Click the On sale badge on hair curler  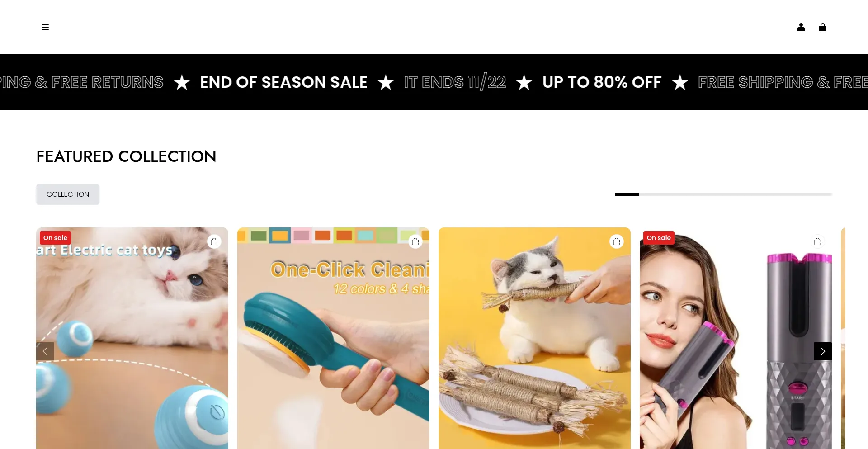click(x=659, y=238)
